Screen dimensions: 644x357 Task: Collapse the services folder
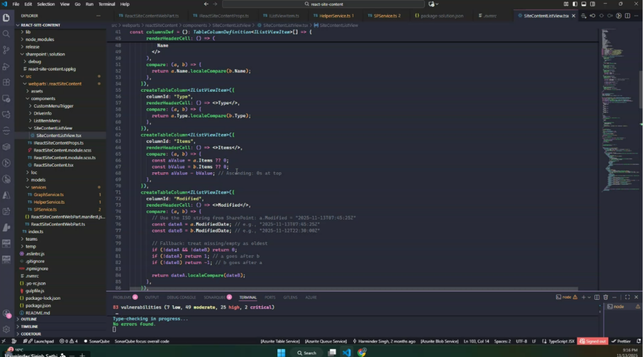tap(38, 187)
